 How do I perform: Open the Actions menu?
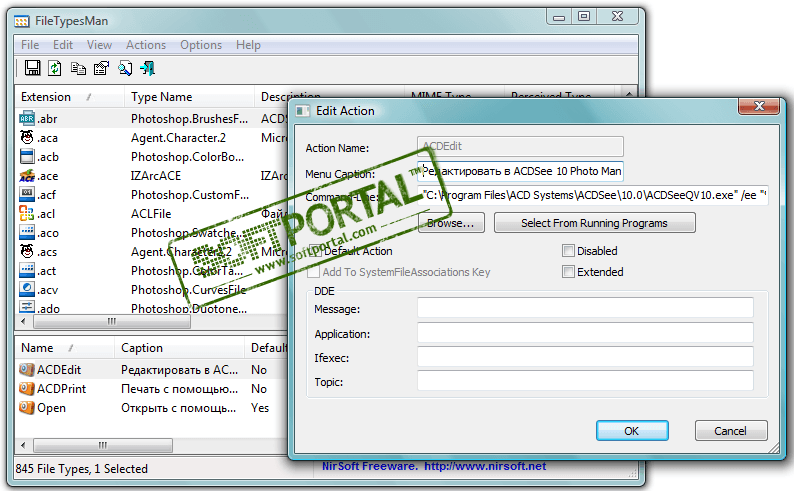(146, 45)
